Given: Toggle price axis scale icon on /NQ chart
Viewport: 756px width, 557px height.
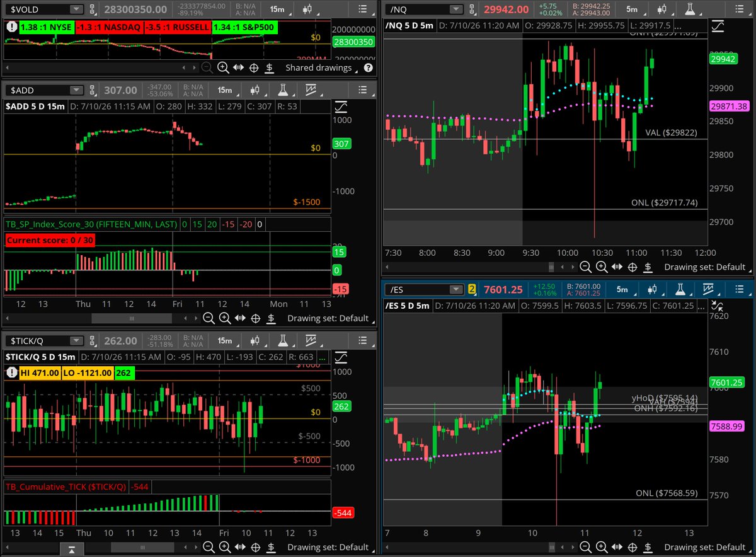Looking at the screenshot, I should (718, 26).
